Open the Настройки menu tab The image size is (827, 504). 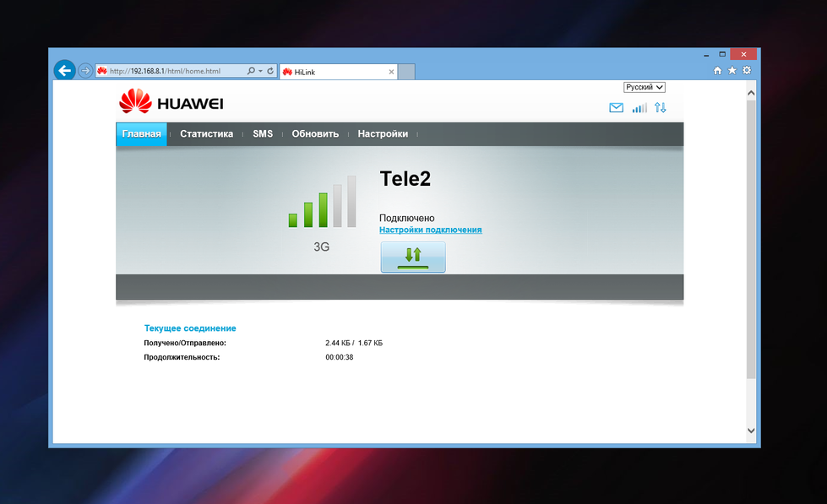tap(383, 134)
